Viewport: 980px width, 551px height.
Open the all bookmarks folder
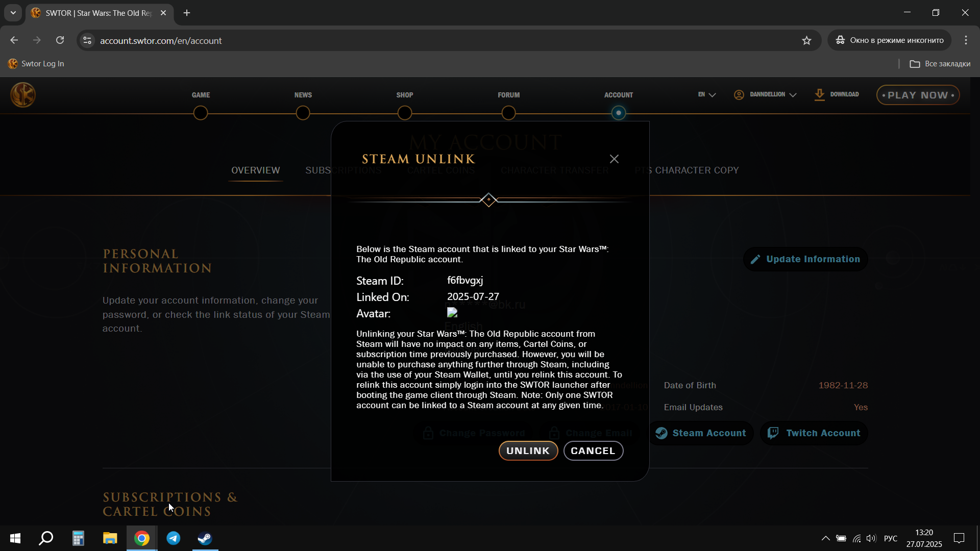940,64
